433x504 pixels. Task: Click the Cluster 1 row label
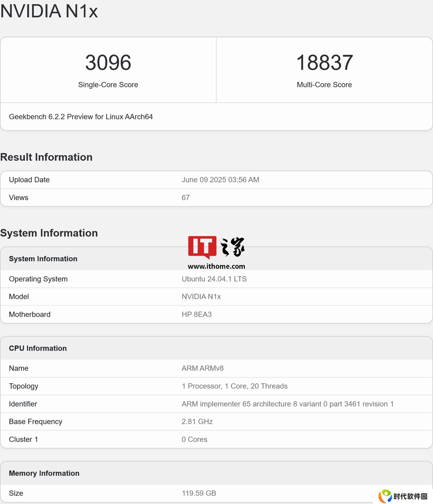(x=23, y=439)
